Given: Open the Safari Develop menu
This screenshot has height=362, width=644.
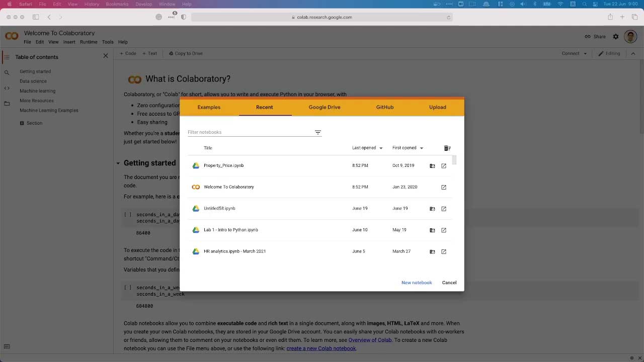Looking at the screenshot, I should [x=144, y=4].
